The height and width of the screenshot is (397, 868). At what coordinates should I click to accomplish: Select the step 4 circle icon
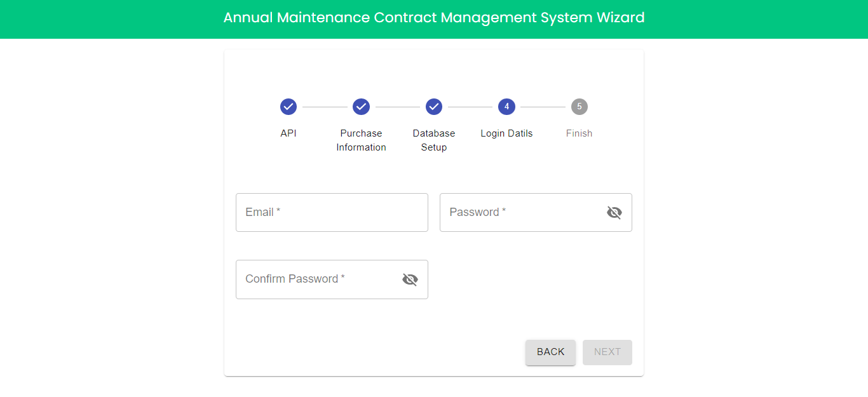506,107
